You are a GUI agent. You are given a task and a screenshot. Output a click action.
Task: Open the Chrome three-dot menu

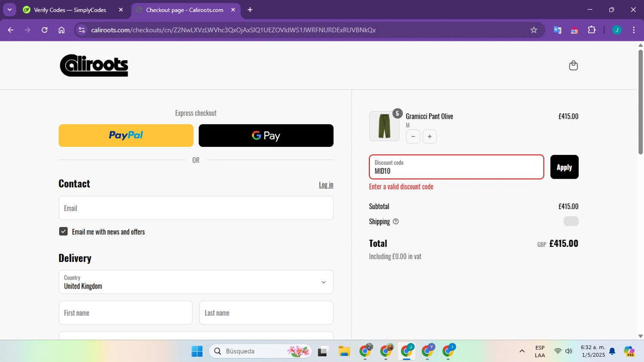[634, 30]
